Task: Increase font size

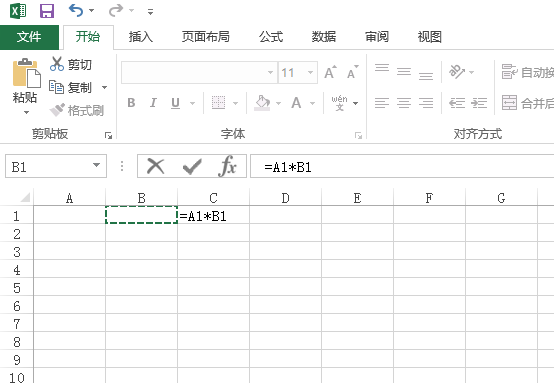Action: (x=331, y=72)
